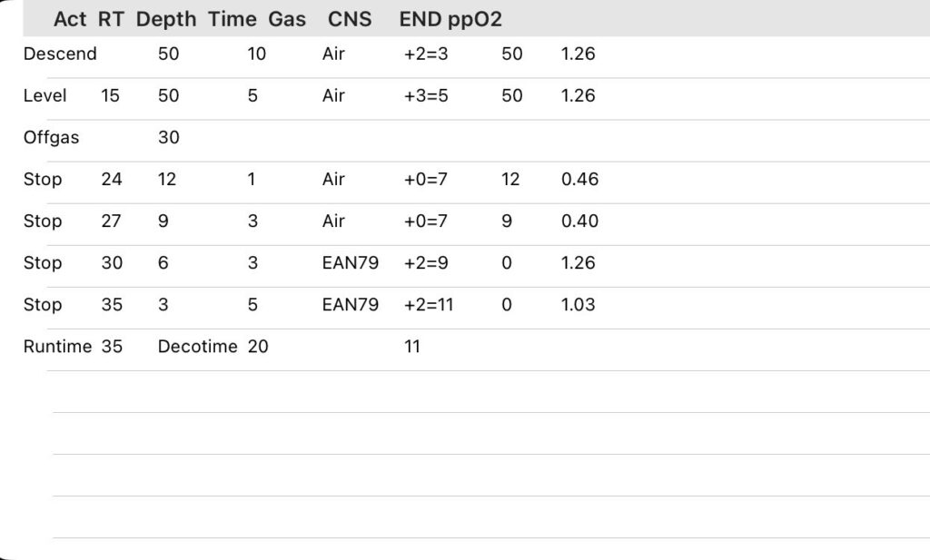Click the Offgas row at depth 30
The width and height of the screenshot is (930, 560).
[x=51, y=137]
